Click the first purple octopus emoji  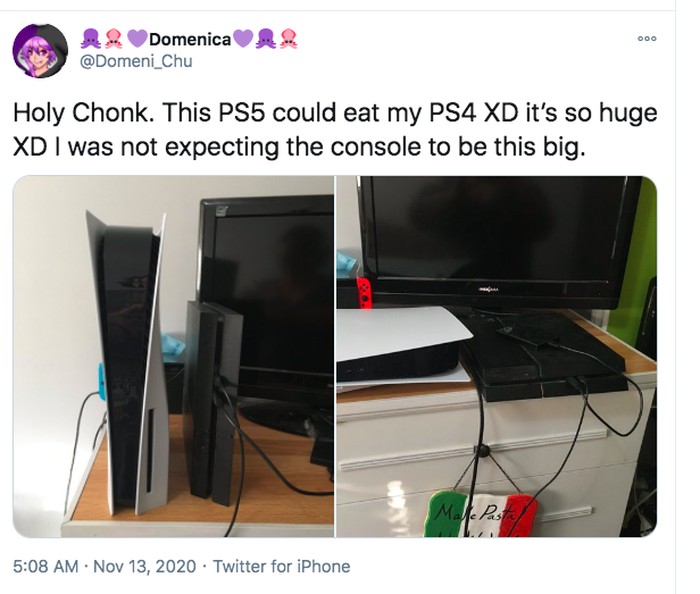91,39
